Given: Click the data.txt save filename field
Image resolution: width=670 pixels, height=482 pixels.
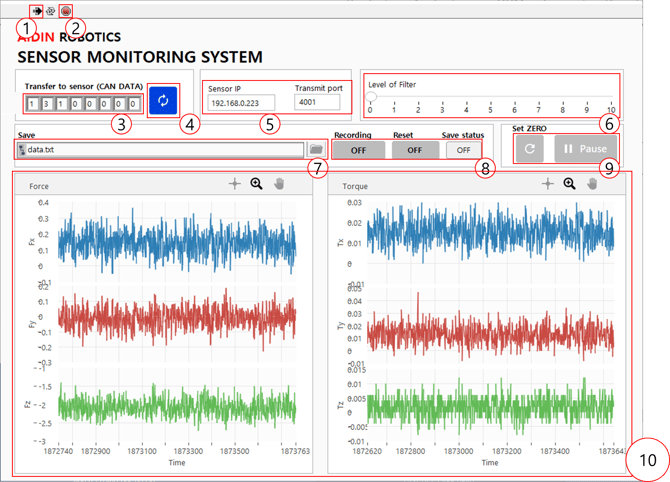Looking at the screenshot, I should click(x=162, y=150).
